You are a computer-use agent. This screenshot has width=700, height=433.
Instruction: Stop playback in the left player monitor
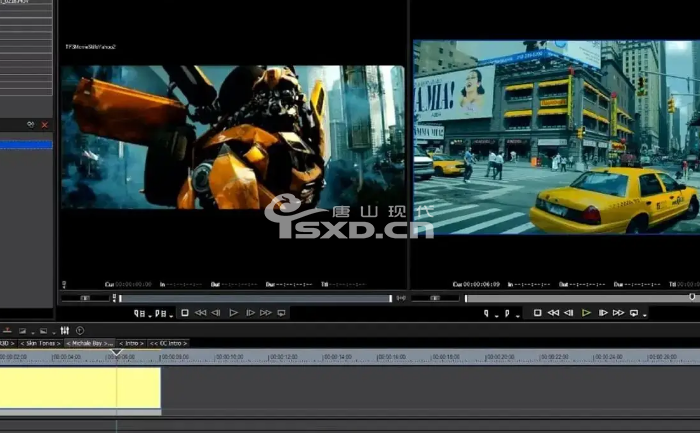[185, 313]
